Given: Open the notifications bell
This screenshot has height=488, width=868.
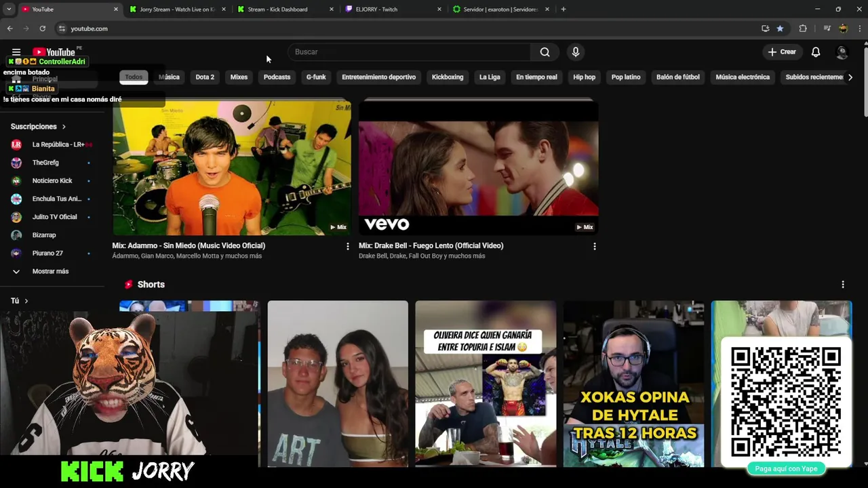Looking at the screenshot, I should [816, 52].
